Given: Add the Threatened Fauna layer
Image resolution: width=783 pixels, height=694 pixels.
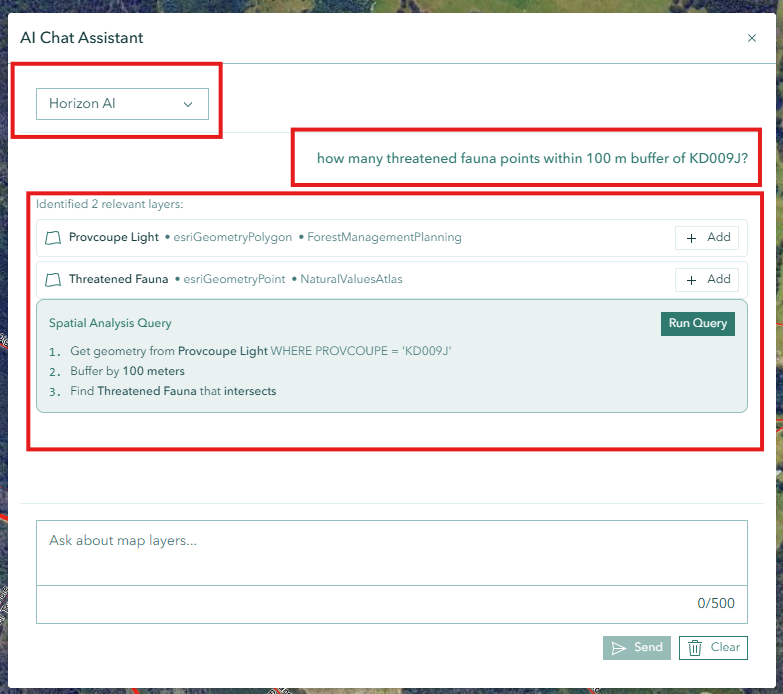Looking at the screenshot, I should [x=708, y=280].
